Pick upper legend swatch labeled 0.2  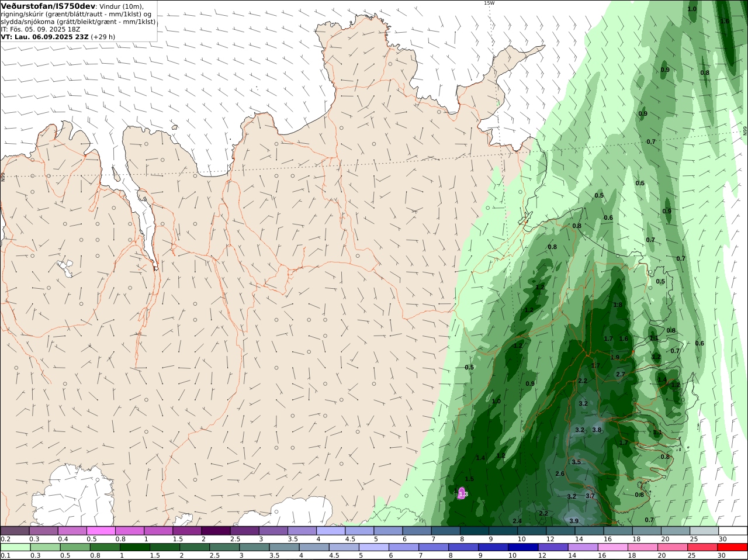[x=15, y=531]
